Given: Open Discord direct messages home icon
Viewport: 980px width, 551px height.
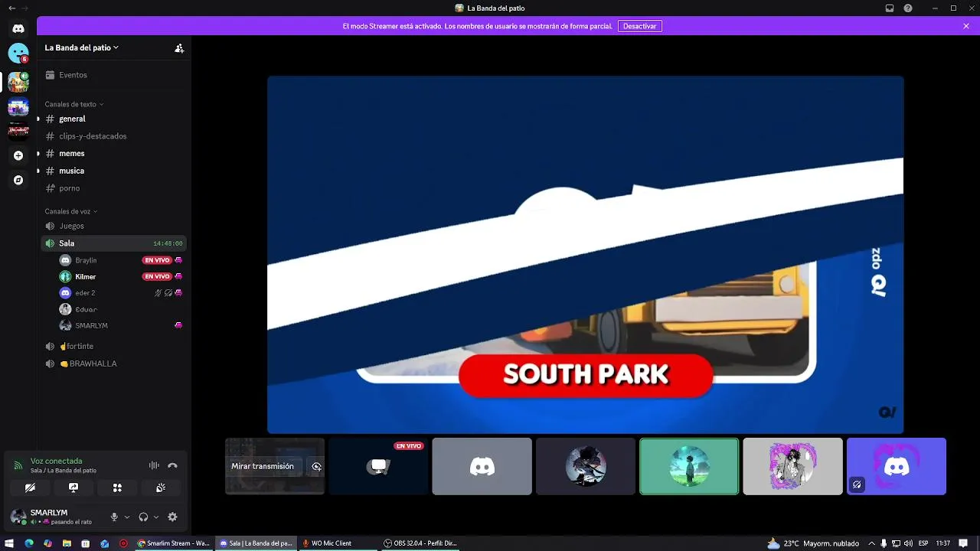Looking at the screenshot, I should 18,28.
